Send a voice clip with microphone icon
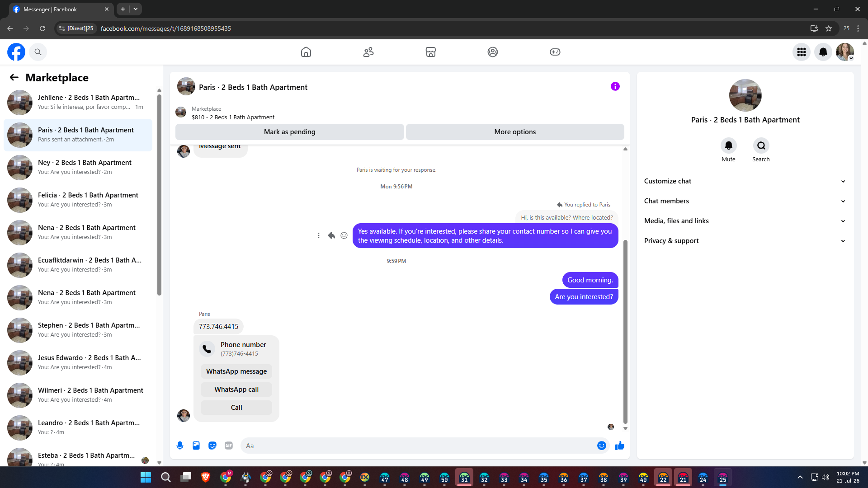Viewport: 868px width, 488px height. click(180, 446)
